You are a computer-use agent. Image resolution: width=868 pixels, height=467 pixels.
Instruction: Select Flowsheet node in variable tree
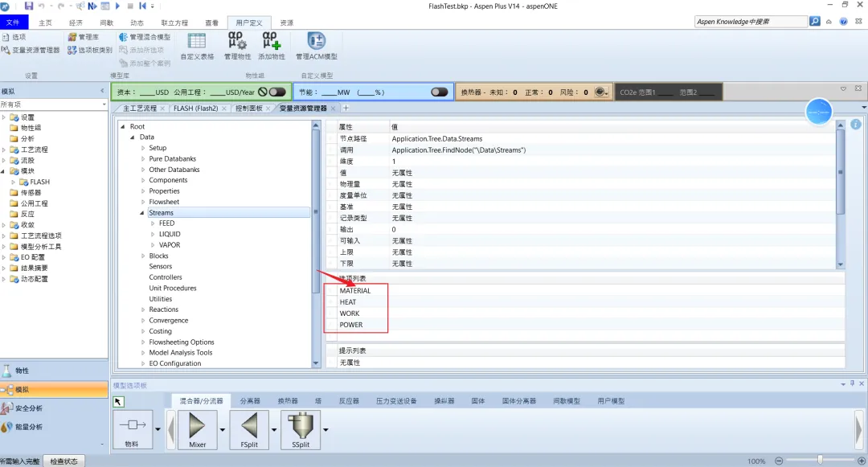click(164, 202)
